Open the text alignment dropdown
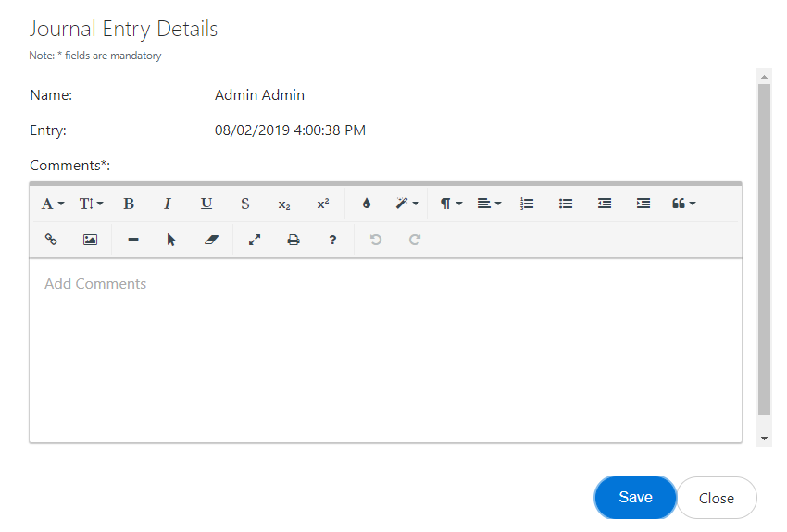Image resolution: width=787 pixels, height=532 pixels. coord(489,204)
